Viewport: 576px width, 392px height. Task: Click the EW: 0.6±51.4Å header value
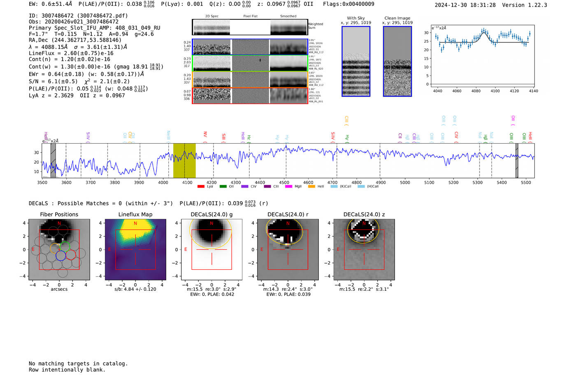point(50,4)
